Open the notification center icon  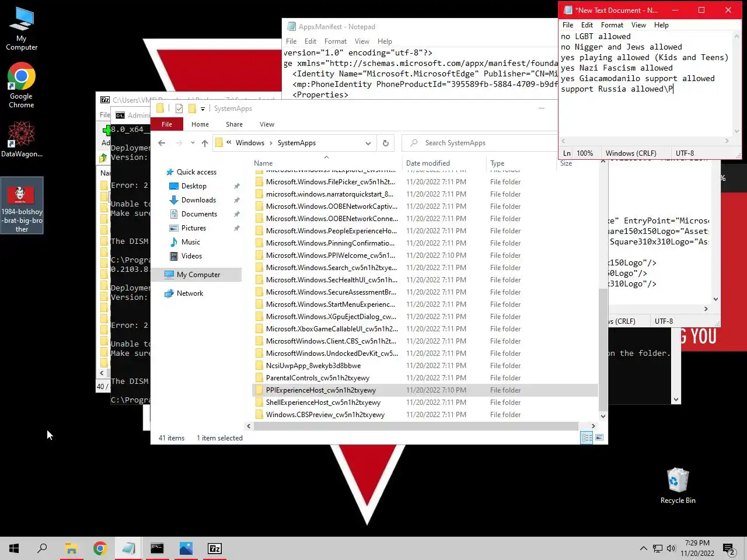pyautogui.click(x=728, y=548)
